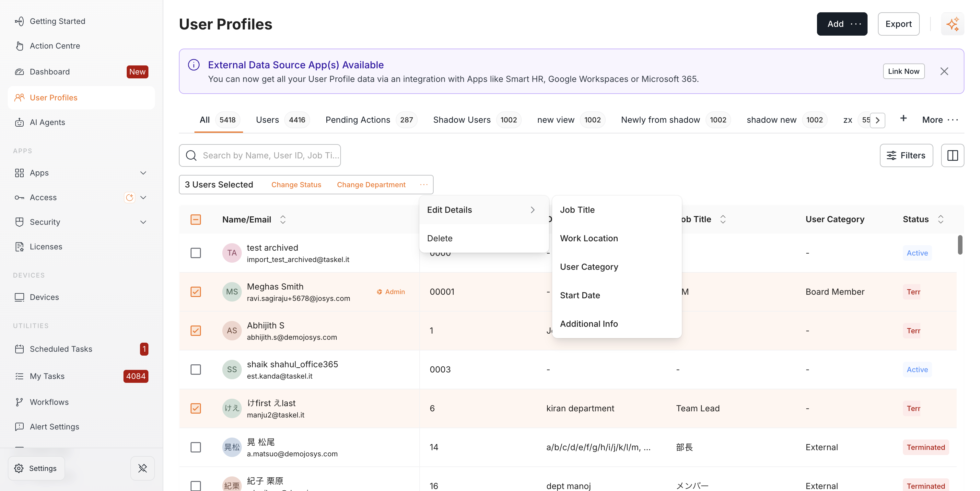Uncheck the Abhijith S row checkbox
980x491 pixels.
(195, 330)
